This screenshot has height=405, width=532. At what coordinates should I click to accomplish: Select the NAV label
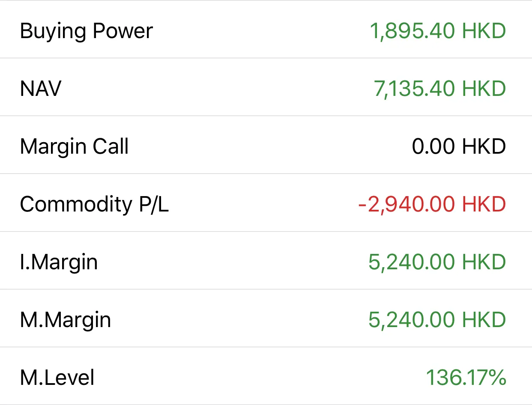point(41,89)
